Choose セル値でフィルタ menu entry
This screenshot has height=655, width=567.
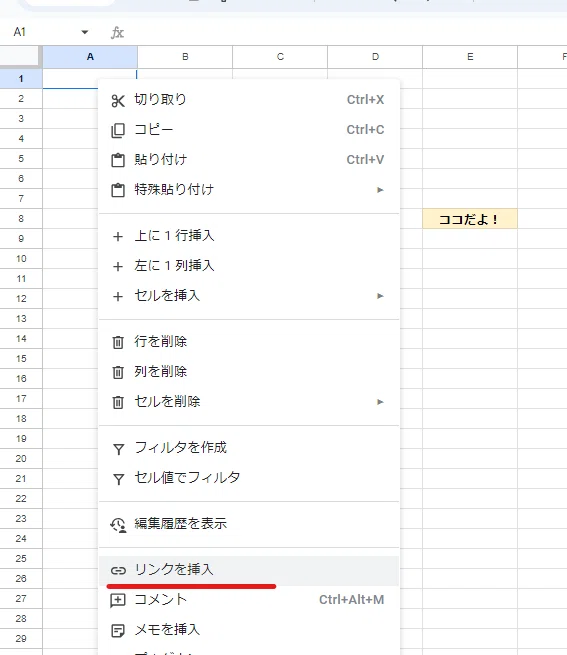249,477
